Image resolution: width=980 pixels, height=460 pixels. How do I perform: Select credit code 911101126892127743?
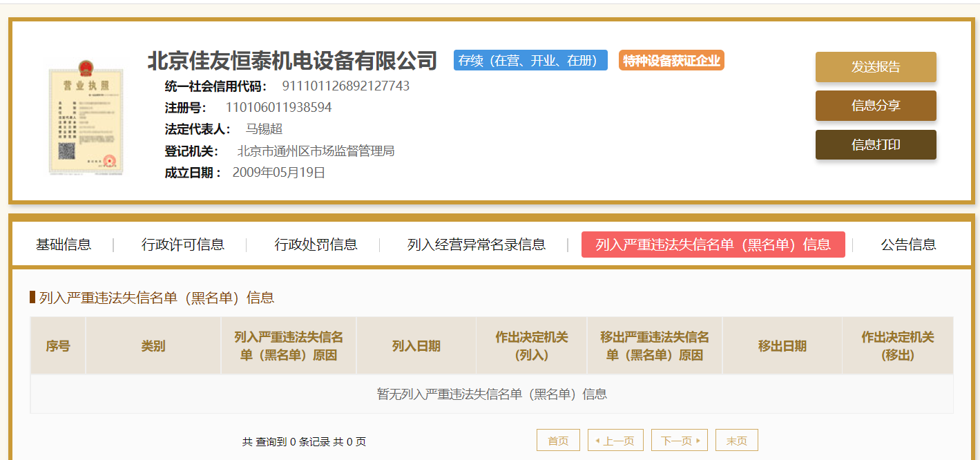click(x=345, y=86)
